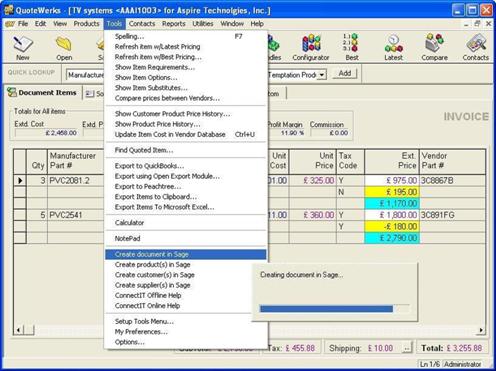The width and height of the screenshot is (496, 371).
Task: Select Refresh item w/Latest Pricing
Action: coord(186,47)
